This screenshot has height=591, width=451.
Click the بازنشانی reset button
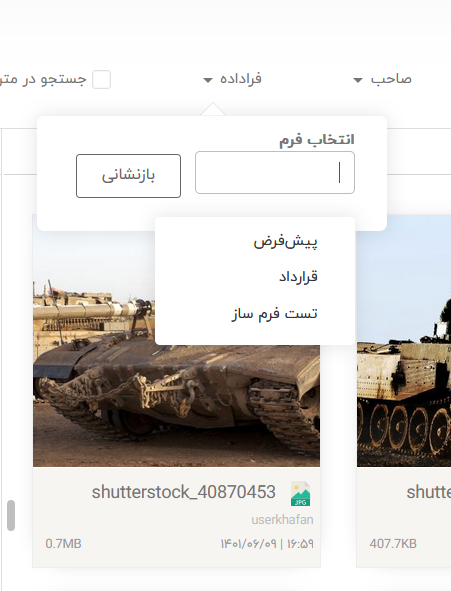click(128, 176)
